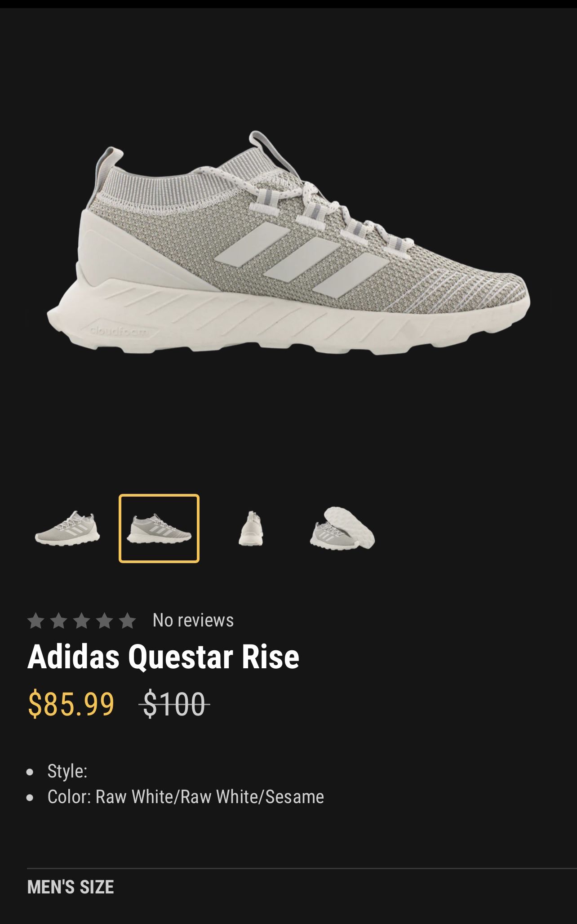
Task: Click the third rating star
Action: coord(82,621)
